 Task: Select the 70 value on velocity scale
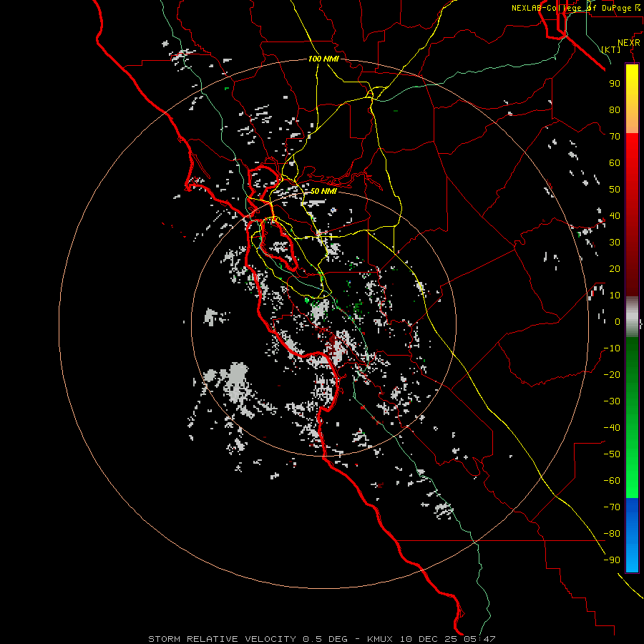coord(615,137)
